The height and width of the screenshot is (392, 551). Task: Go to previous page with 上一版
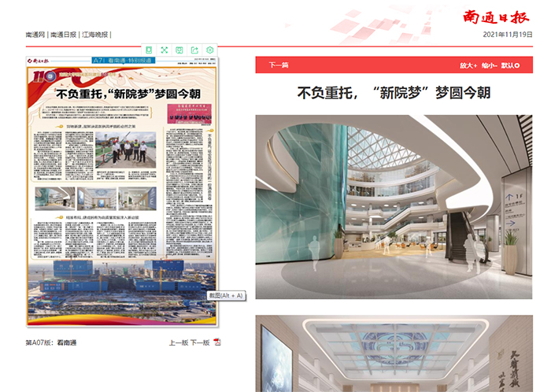coord(177,342)
